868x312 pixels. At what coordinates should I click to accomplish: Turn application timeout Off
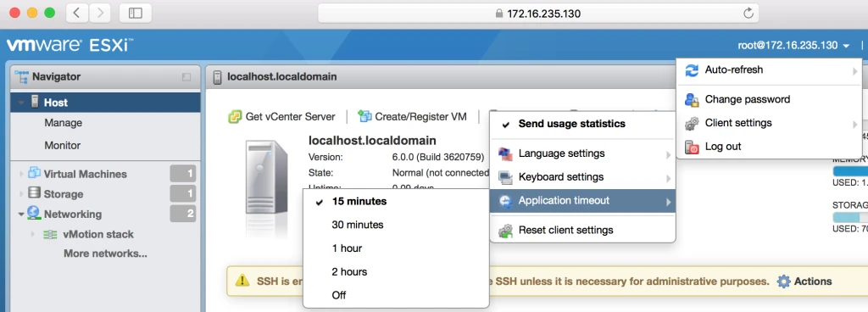point(396,295)
